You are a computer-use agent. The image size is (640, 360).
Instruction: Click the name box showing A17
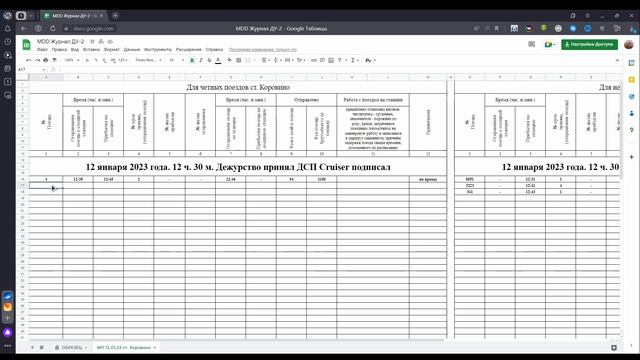[31, 69]
